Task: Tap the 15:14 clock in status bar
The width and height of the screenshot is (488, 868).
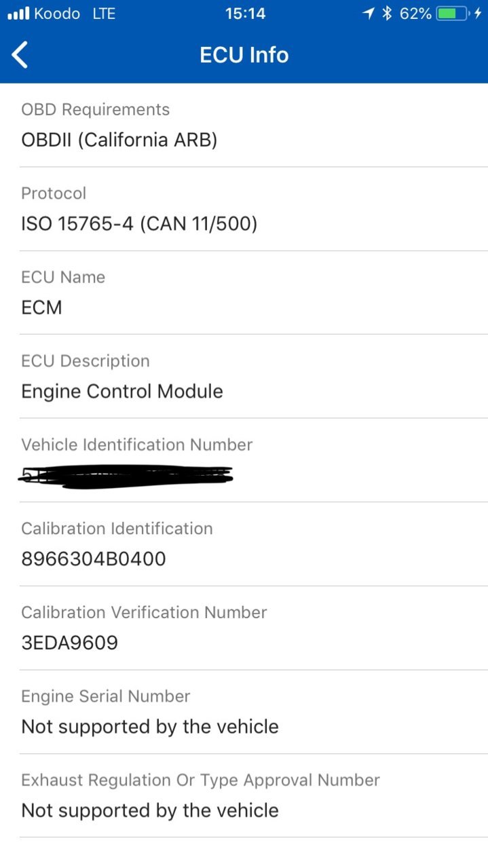Action: click(244, 14)
